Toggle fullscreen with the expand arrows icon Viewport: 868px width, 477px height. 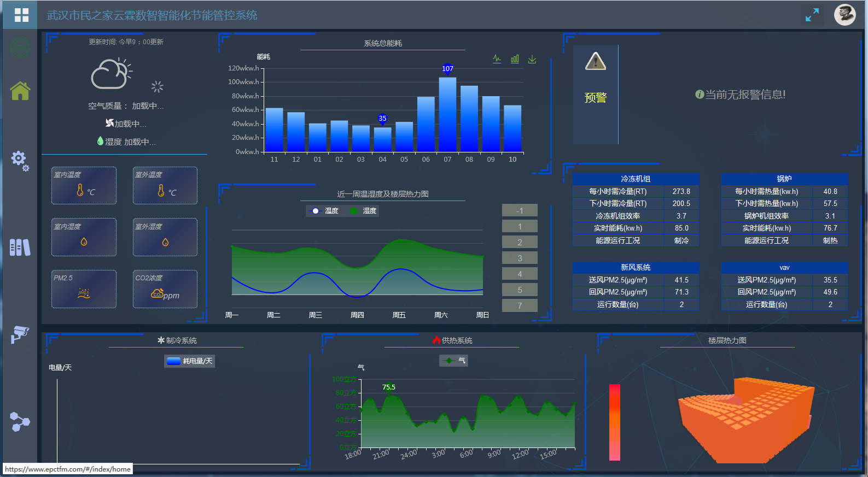pos(812,15)
